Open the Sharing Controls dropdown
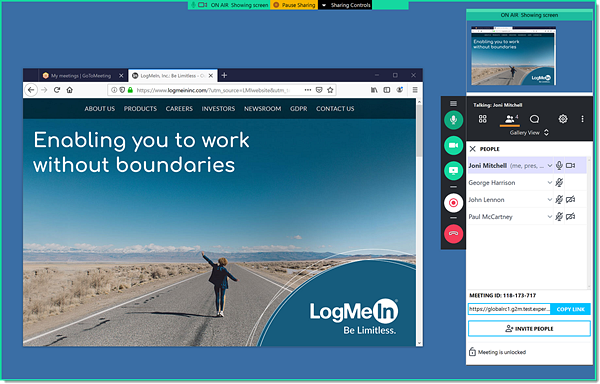Screen dimensions: 600x384 (x=346, y=5)
